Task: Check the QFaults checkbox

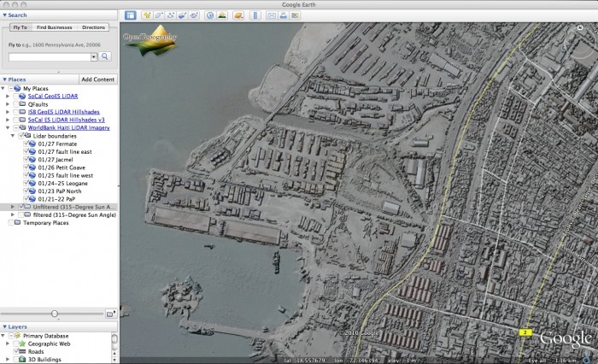Action: point(15,104)
